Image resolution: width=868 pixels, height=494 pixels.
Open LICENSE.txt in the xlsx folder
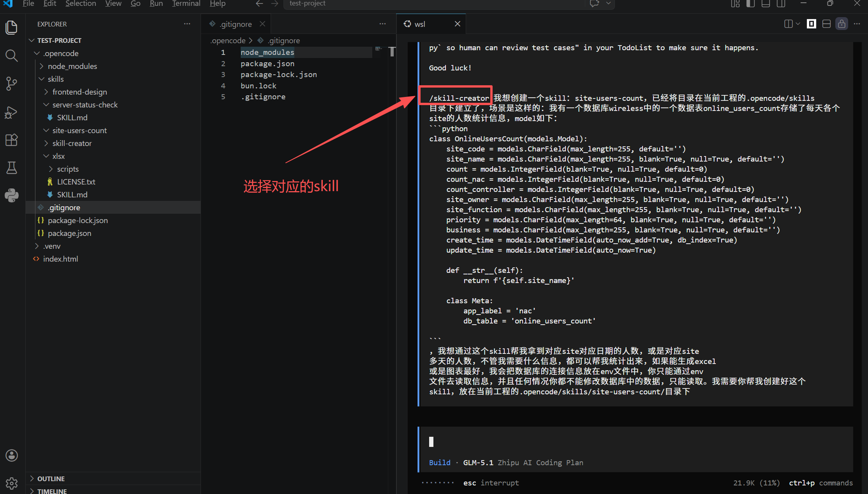click(76, 182)
